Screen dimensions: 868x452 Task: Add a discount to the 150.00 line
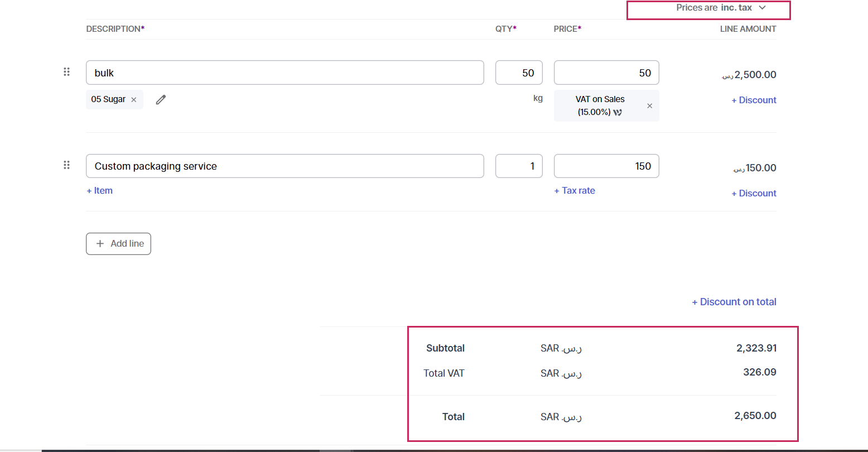coord(754,194)
